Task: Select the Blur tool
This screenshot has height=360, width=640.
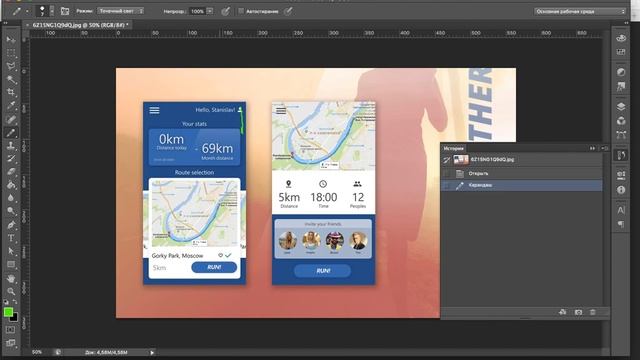Action: pyautogui.click(x=11, y=198)
